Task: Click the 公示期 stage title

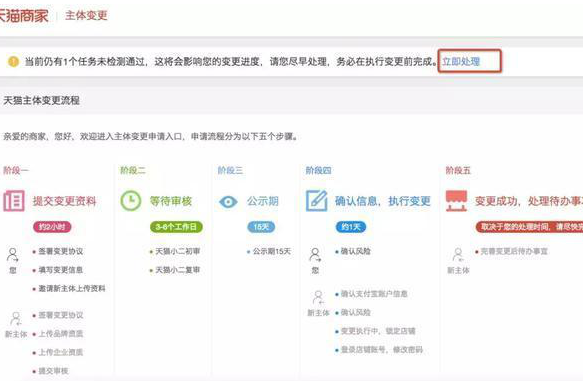Action: [262, 201]
